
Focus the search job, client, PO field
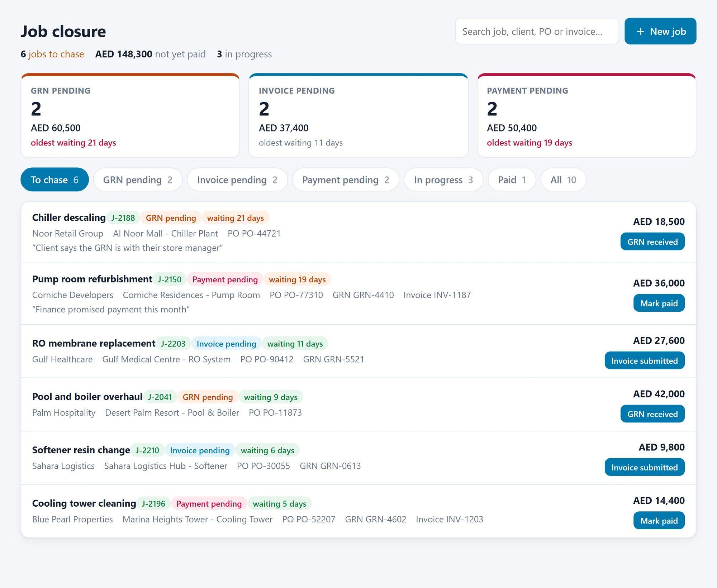pos(537,32)
